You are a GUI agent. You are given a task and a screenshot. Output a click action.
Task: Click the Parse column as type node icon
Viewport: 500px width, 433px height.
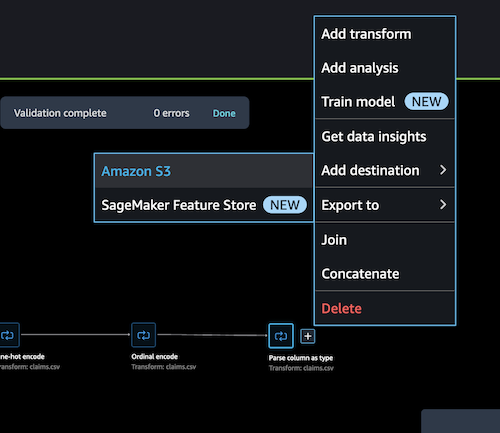coord(281,336)
